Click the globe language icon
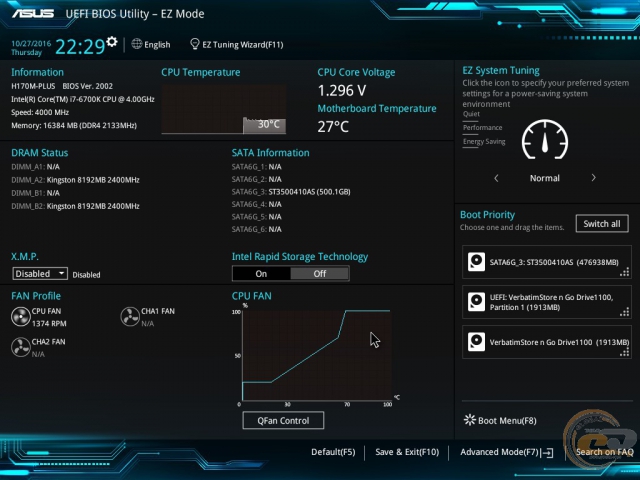This screenshot has width=640, height=480. point(137,44)
